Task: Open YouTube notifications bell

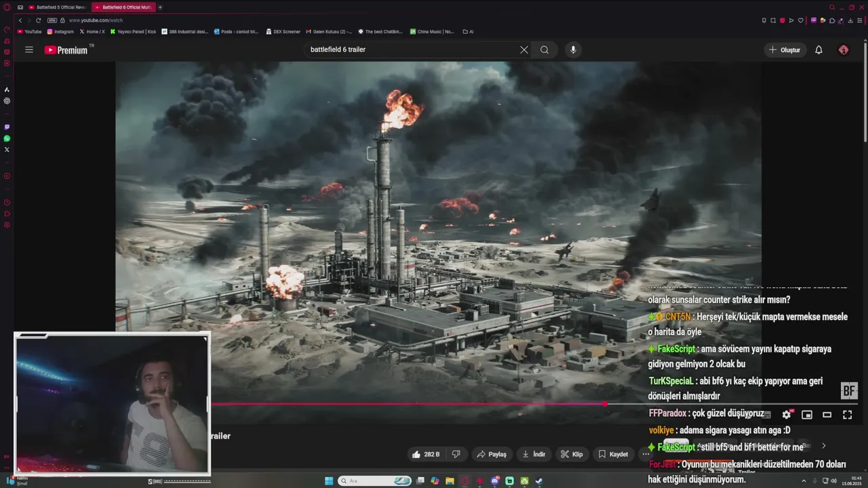Action: click(818, 49)
